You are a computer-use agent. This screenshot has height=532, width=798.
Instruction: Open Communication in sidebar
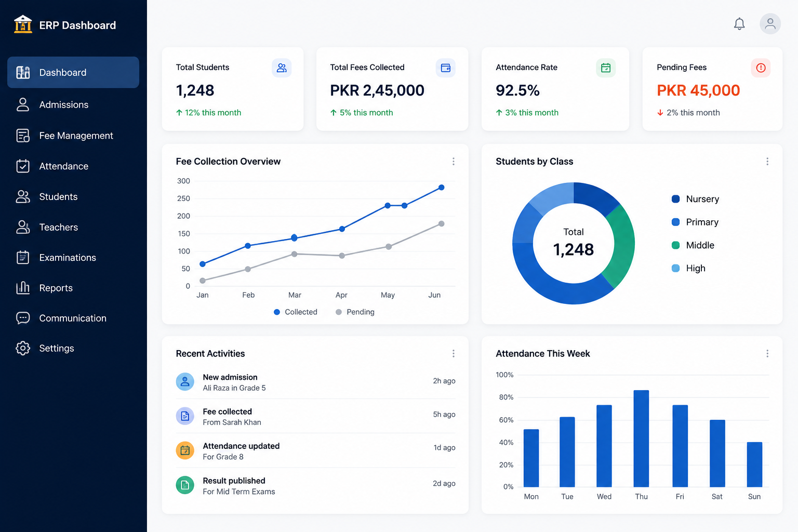pos(73,318)
